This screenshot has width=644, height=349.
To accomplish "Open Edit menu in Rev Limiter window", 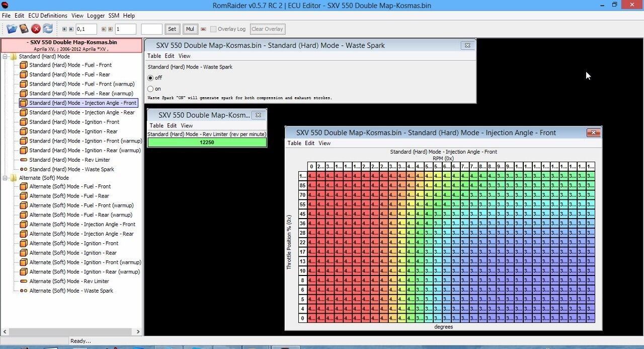I will (172, 125).
